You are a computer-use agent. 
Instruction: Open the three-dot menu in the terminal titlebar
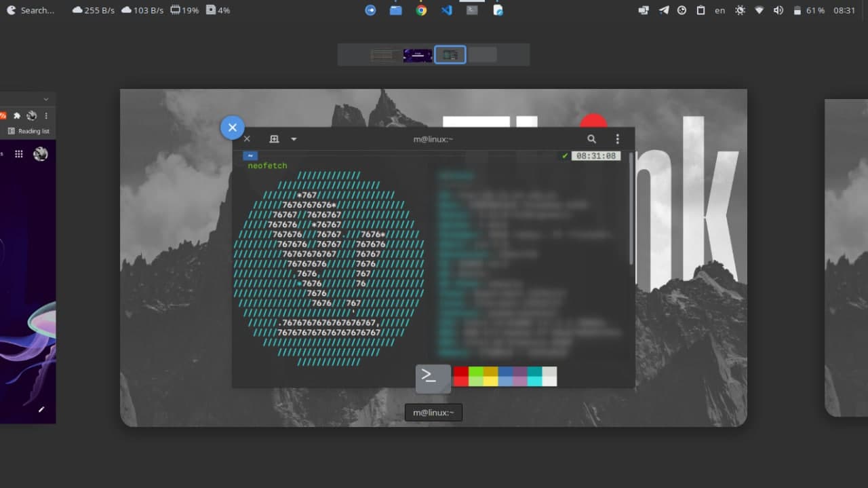pyautogui.click(x=617, y=138)
